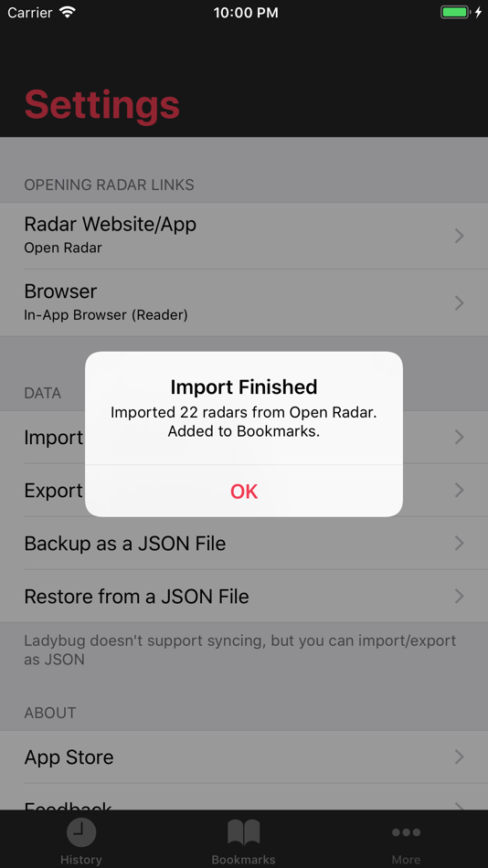The image size is (488, 868).
Task: Open the App Store row
Action: click(244, 757)
